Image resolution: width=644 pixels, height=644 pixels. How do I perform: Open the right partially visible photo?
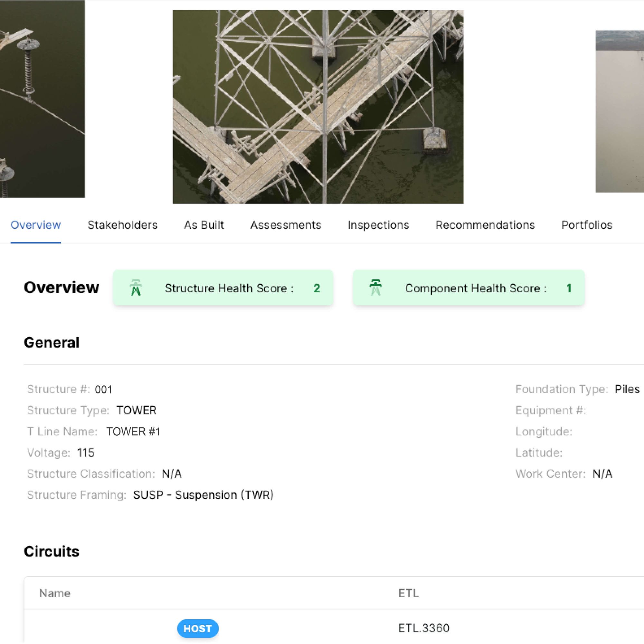tap(620, 112)
